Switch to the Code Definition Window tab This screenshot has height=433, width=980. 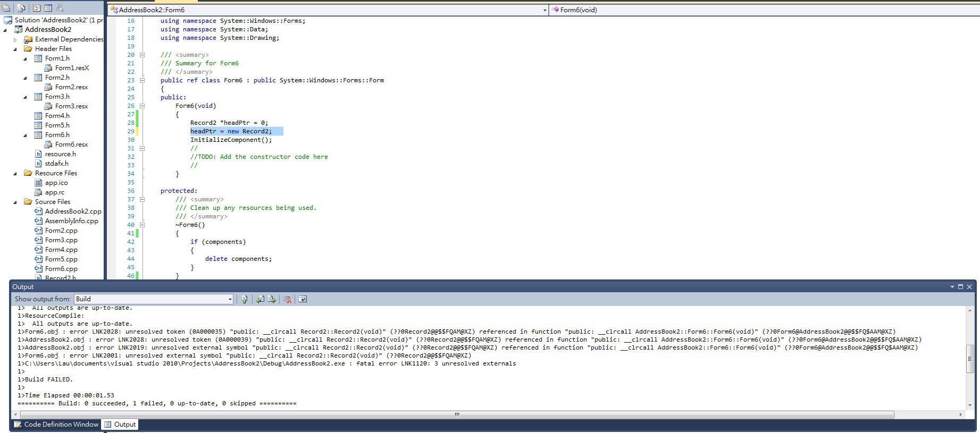point(56,424)
